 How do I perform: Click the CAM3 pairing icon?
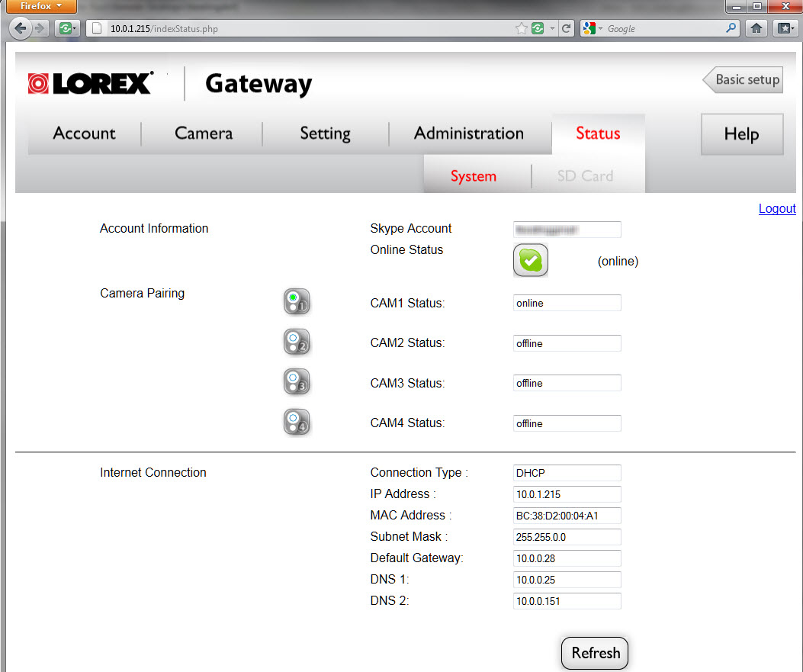click(297, 382)
